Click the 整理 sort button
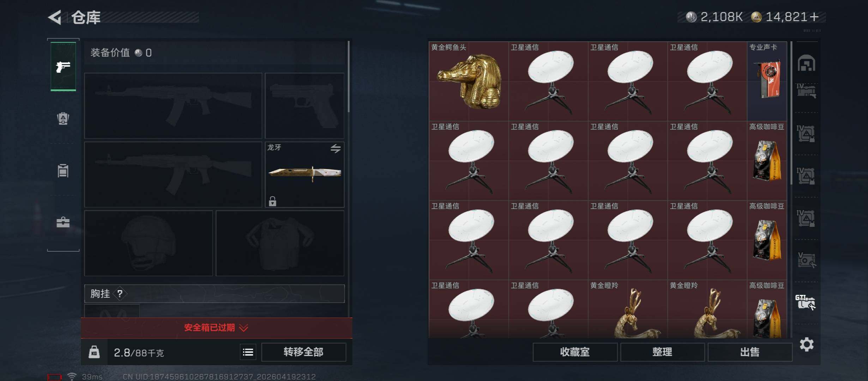 [662, 352]
